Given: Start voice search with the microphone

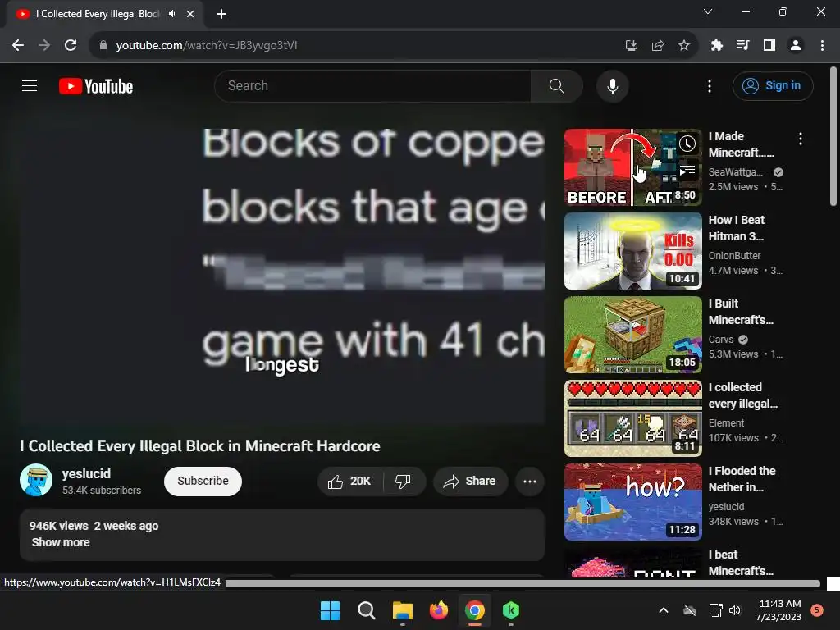Looking at the screenshot, I should [x=612, y=85].
